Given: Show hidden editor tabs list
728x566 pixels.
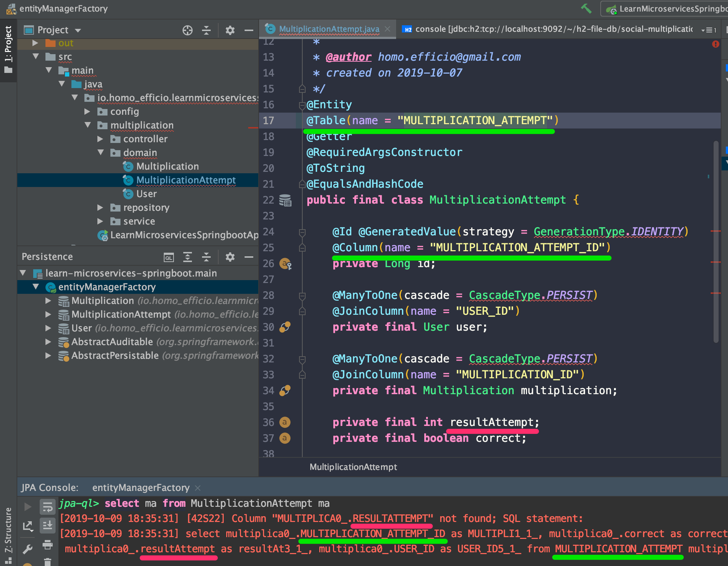Looking at the screenshot, I should [709, 30].
